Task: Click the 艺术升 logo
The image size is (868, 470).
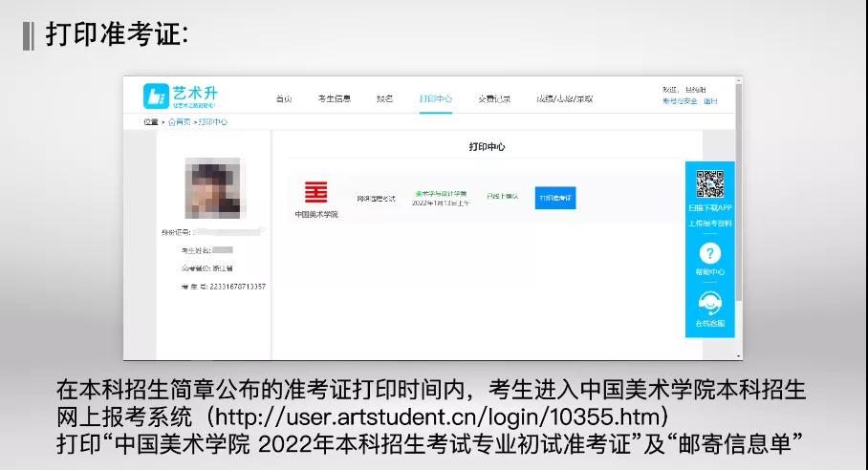Action: point(181,96)
